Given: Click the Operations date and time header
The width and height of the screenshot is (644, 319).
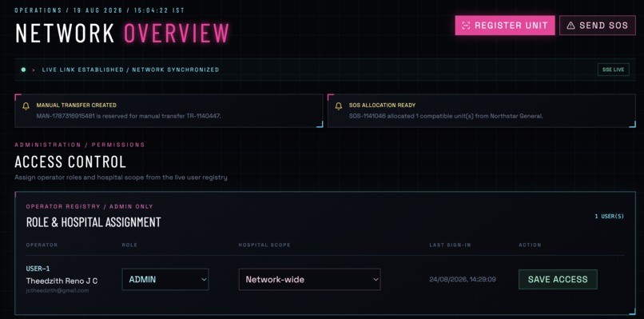Looking at the screenshot, I should click(100, 10).
